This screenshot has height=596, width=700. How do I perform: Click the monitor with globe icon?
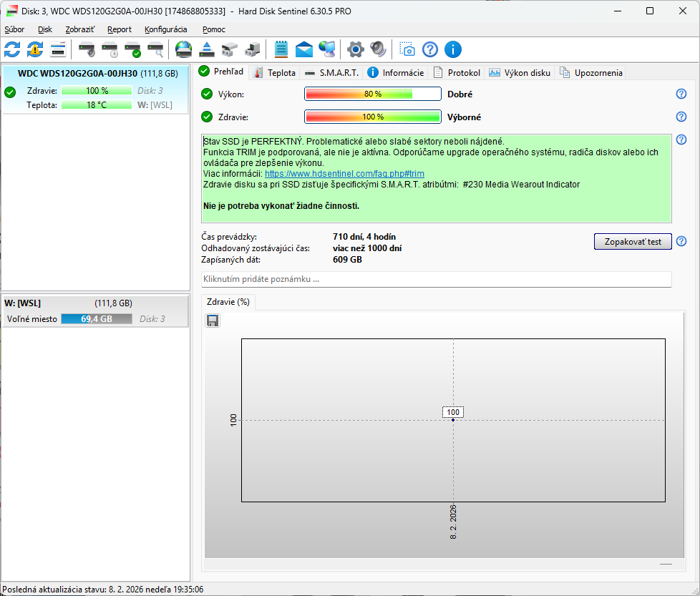[x=327, y=49]
